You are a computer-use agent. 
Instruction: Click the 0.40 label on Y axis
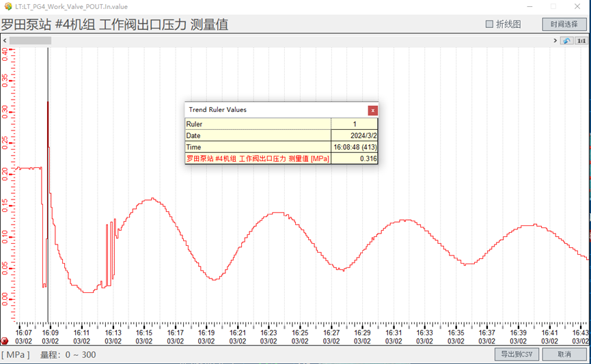[5, 55]
